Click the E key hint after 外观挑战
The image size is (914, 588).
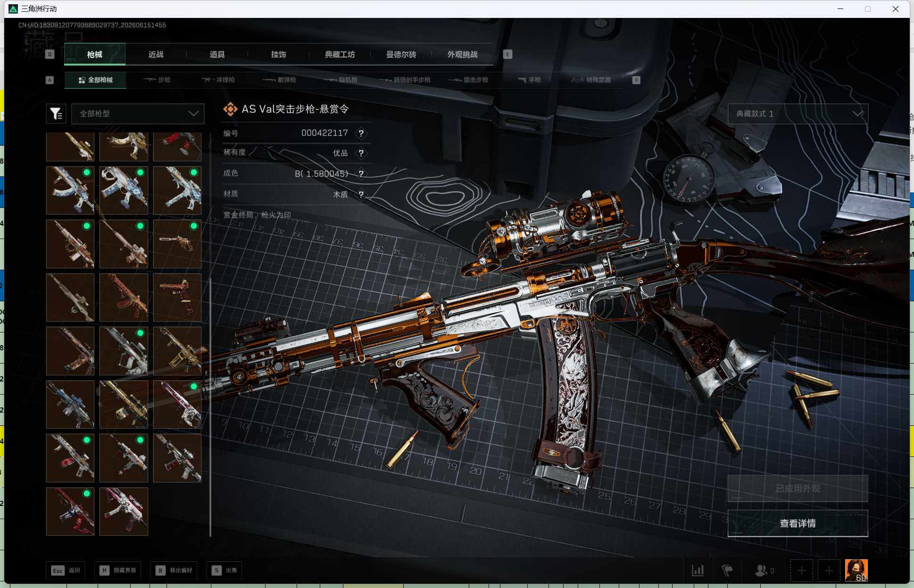click(507, 55)
